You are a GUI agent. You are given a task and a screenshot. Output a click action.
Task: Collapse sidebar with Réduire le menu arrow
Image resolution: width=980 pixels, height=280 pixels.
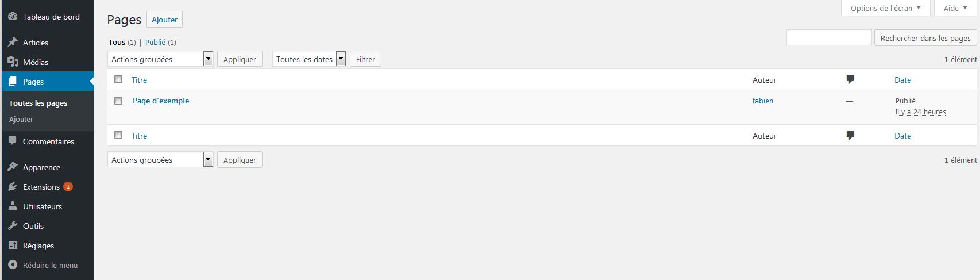(13, 265)
